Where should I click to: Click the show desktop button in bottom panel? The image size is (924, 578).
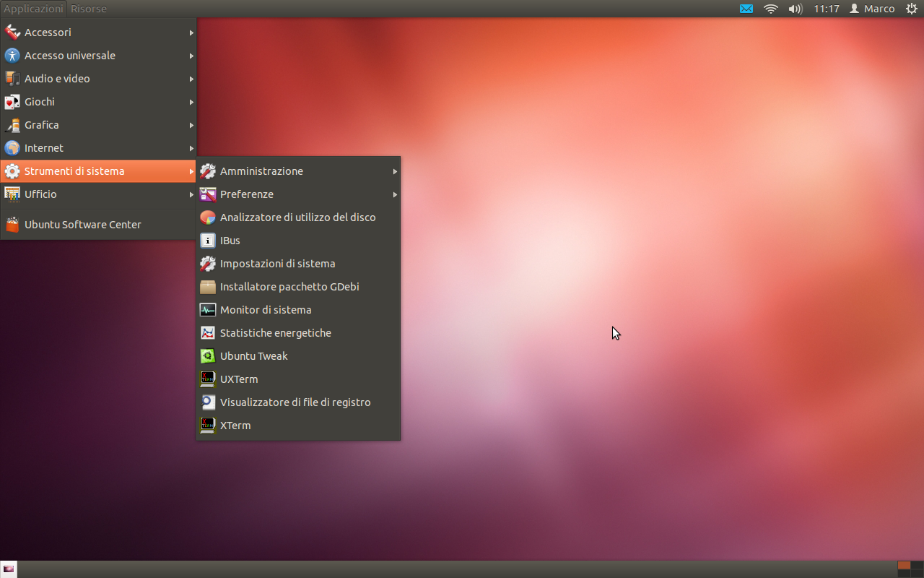click(x=9, y=569)
